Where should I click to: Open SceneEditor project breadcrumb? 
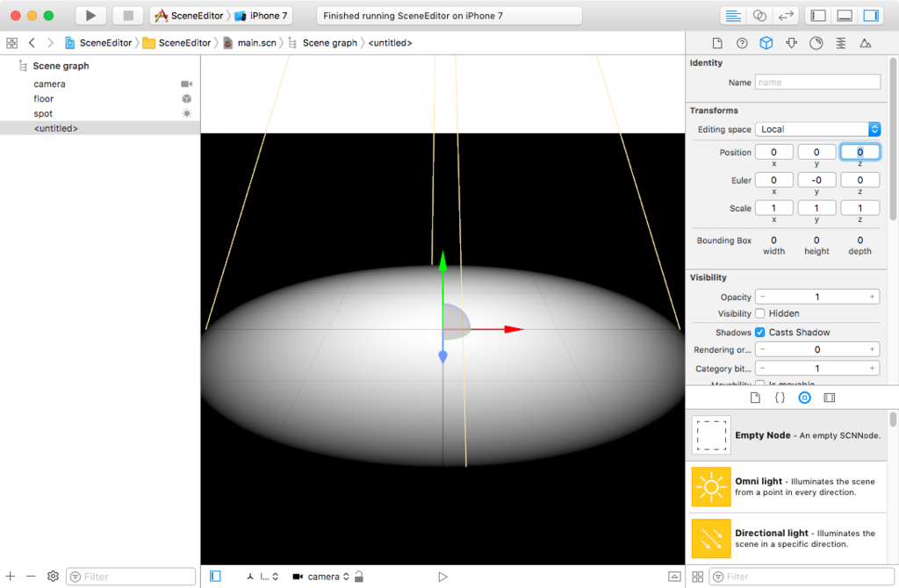[x=98, y=43]
